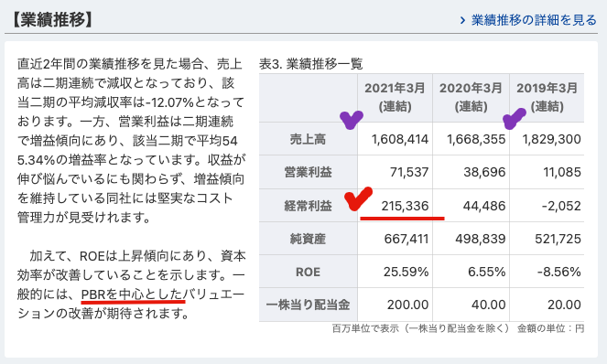This screenshot has height=364, width=607.
Task: Select net assets 498,839
Action: 481,239
